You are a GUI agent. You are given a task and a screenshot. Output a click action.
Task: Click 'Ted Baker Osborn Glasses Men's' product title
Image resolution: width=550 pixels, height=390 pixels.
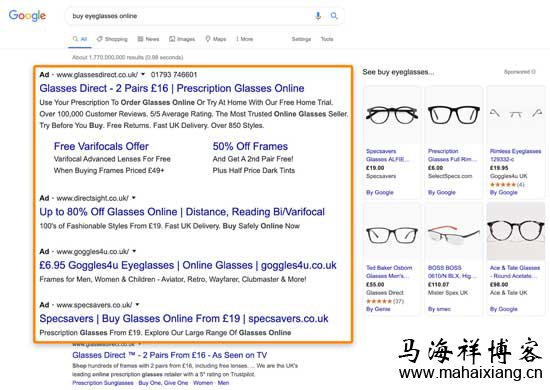click(389, 272)
